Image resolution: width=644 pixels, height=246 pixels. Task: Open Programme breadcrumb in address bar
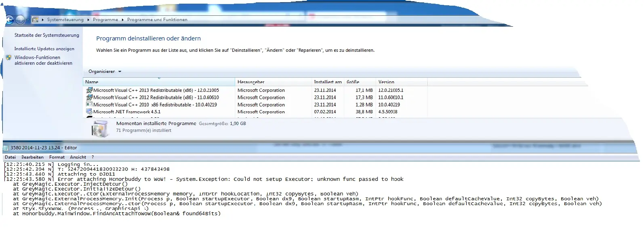[105, 19]
